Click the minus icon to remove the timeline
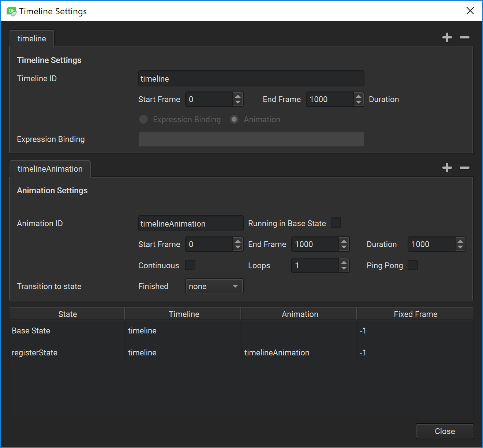Screen dimensions: 483x448 [x=464, y=37]
